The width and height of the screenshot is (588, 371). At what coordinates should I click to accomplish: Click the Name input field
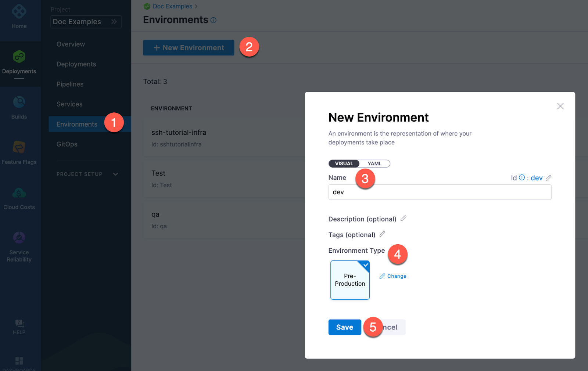pos(440,192)
